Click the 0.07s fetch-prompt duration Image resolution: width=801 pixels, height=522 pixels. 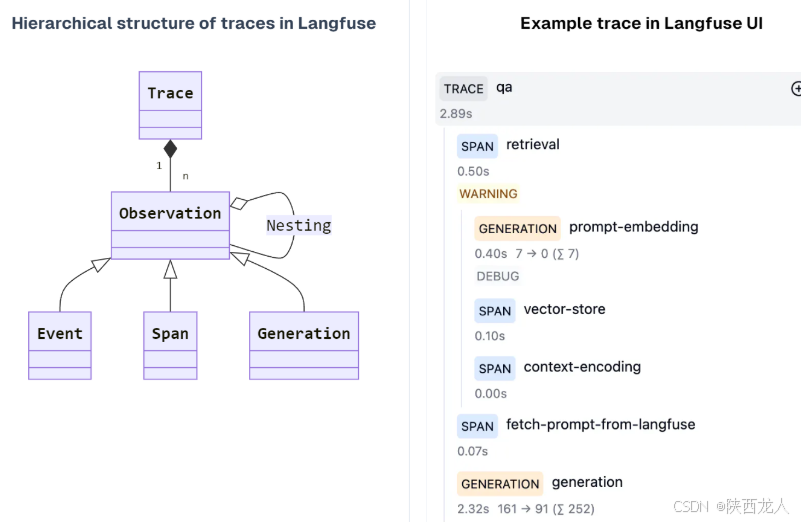coord(473,452)
